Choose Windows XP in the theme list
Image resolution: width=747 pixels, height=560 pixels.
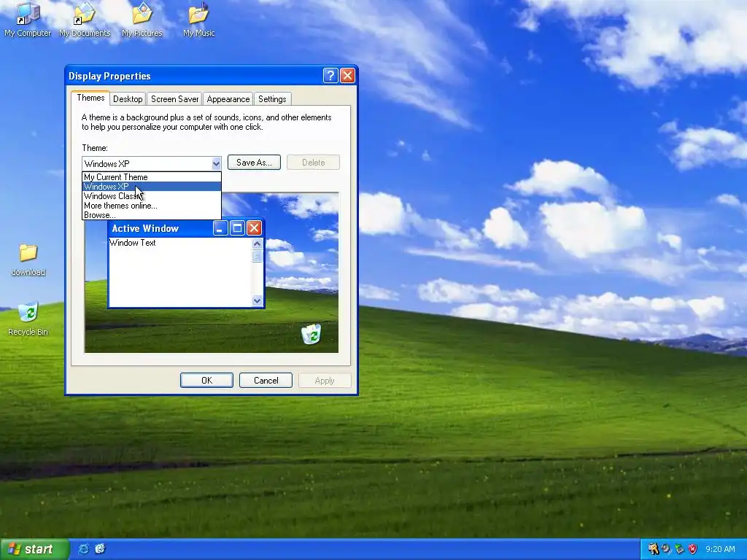(x=152, y=186)
